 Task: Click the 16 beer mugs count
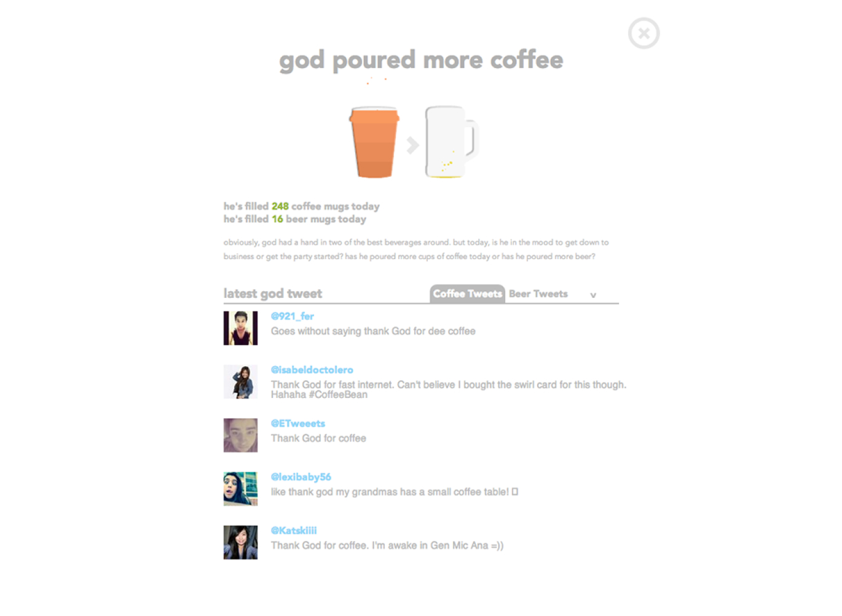tap(278, 219)
